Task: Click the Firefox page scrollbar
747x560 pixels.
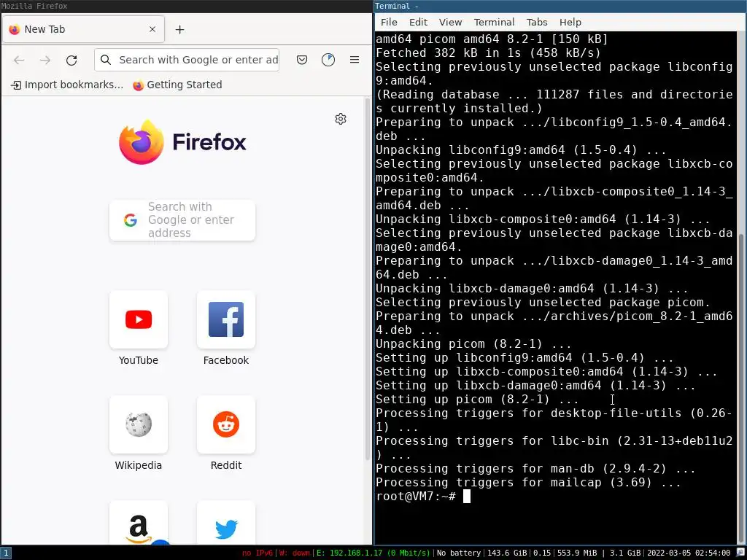Action: [368, 279]
